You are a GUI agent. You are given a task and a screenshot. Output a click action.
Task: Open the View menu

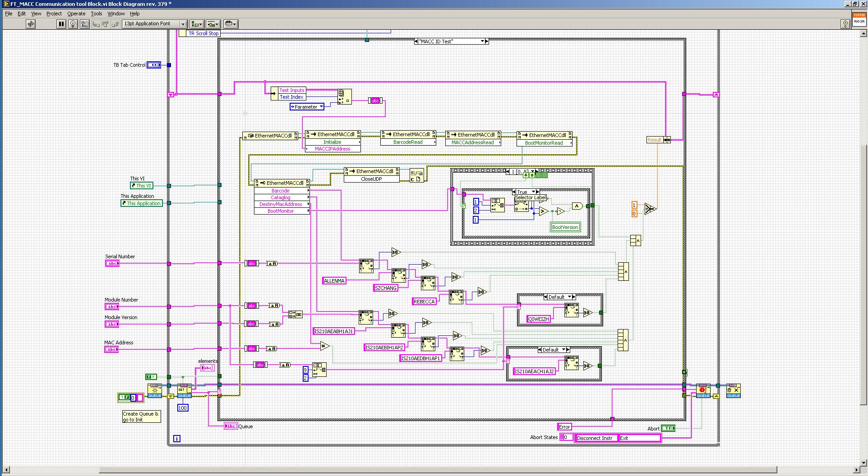(x=36, y=14)
